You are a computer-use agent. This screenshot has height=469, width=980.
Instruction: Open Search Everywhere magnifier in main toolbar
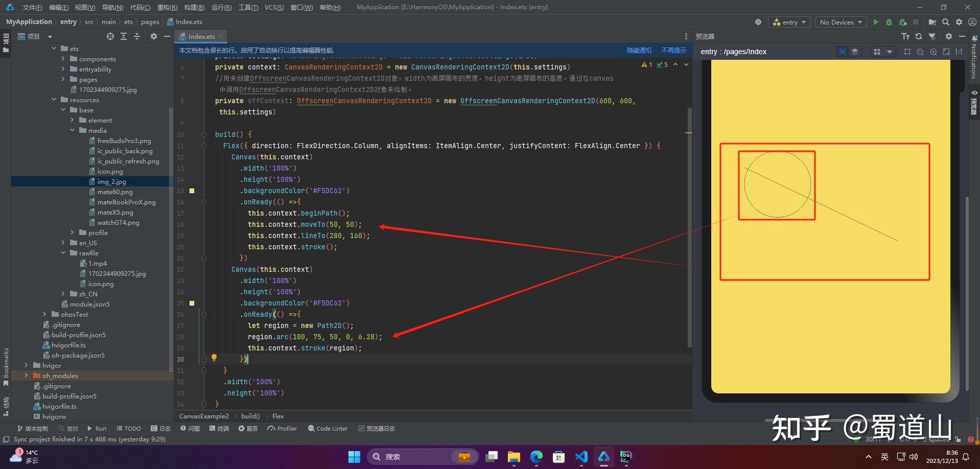946,22
